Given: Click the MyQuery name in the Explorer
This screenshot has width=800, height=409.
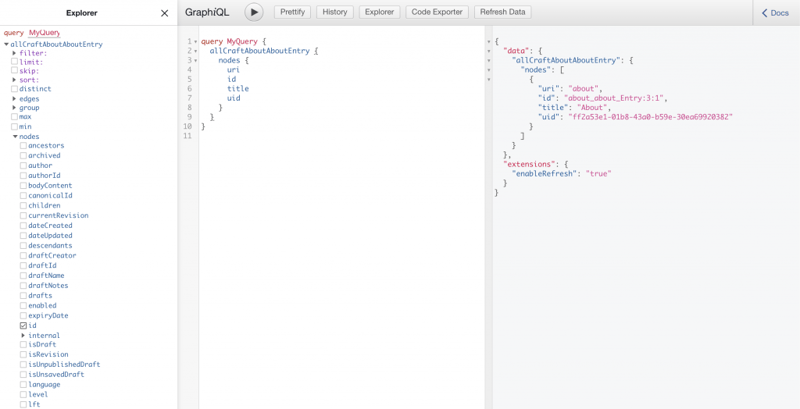Looking at the screenshot, I should point(44,33).
